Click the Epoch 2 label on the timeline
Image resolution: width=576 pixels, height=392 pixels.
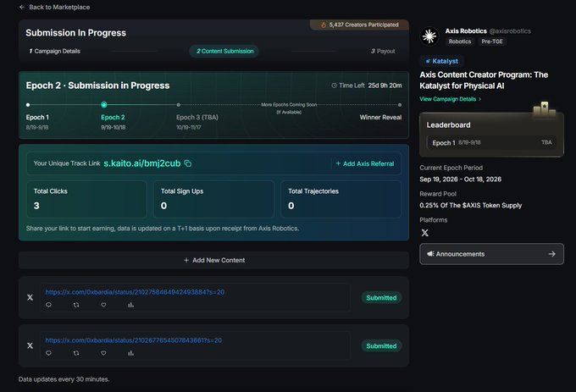click(113, 117)
